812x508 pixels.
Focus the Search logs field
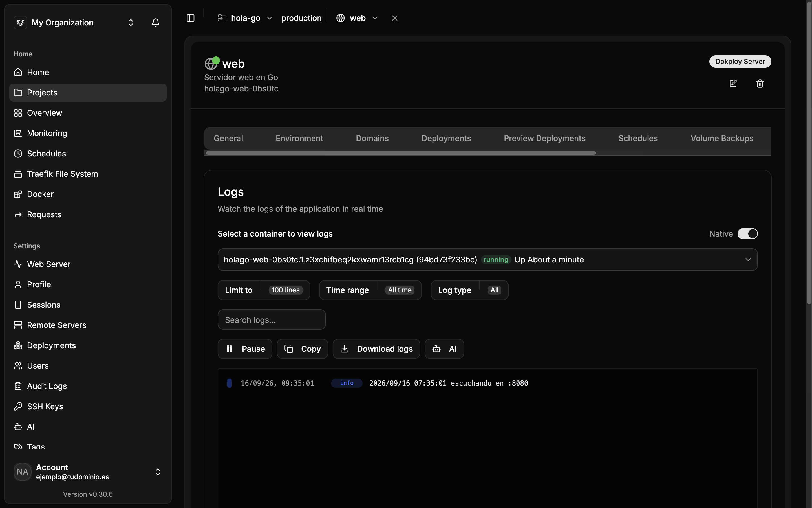(x=272, y=319)
